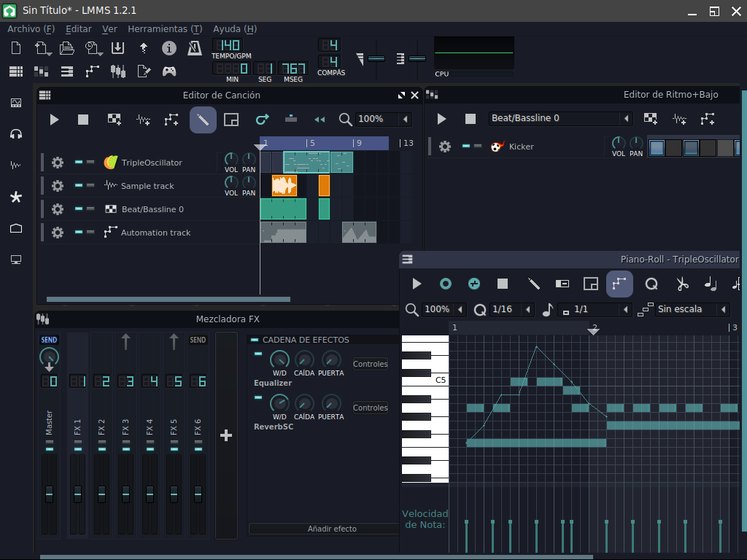Select draw mode in Song Editor

point(203,120)
